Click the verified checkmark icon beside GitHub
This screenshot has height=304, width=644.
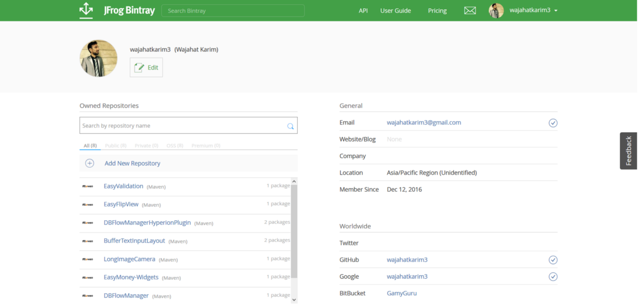click(x=553, y=260)
